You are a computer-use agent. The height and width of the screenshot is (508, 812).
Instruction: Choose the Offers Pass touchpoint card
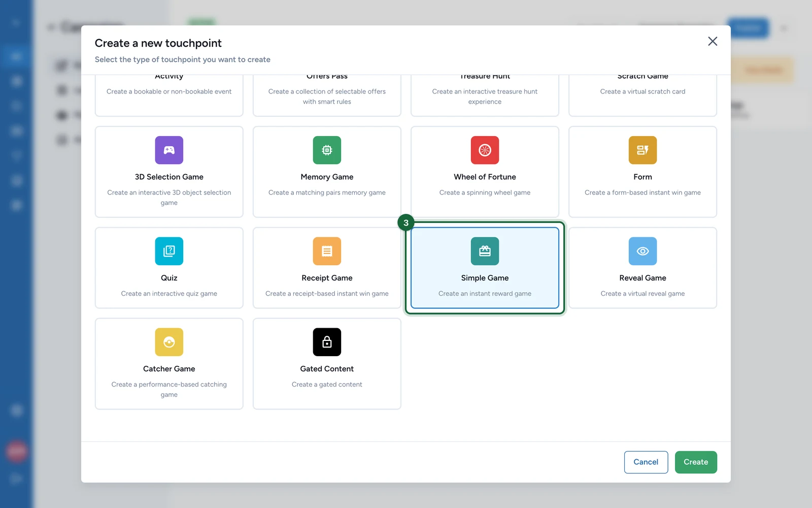327,96
